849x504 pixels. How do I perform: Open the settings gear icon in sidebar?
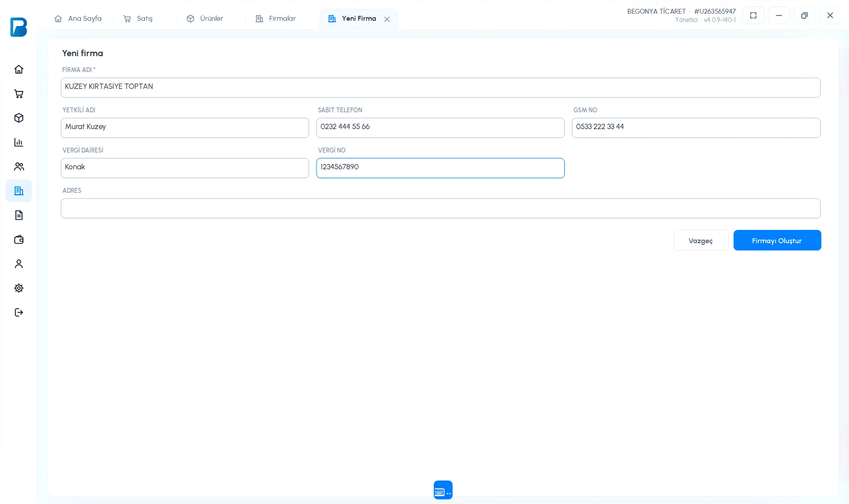coord(19,288)
